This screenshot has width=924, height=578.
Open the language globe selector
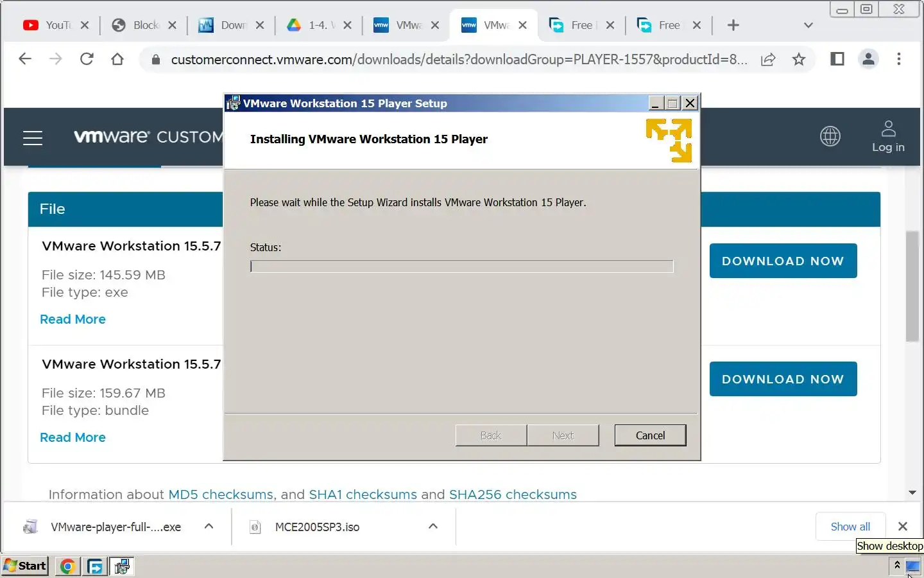pos(830,136)
